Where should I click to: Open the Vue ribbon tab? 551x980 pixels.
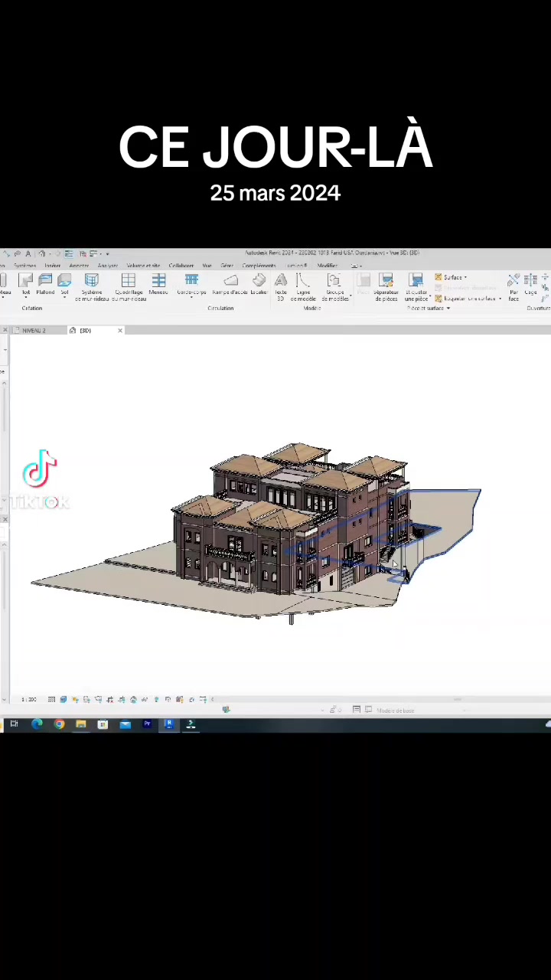point(207,266)
